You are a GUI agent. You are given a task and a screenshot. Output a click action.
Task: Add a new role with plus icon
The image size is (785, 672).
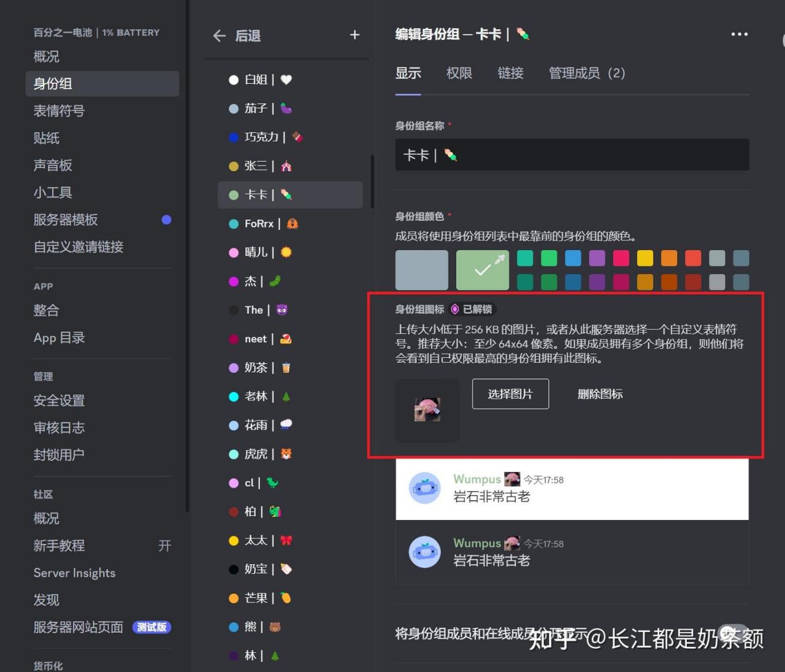[354, 35]
